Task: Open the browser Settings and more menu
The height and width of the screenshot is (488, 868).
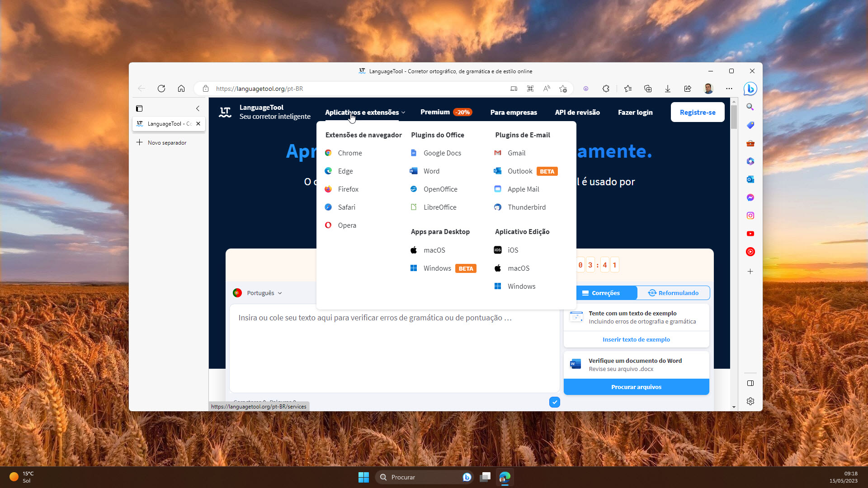Action: pos(729,89)
